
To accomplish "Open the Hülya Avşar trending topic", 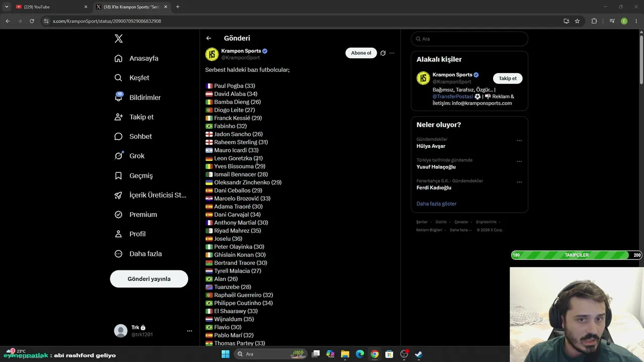I will 431,146.
